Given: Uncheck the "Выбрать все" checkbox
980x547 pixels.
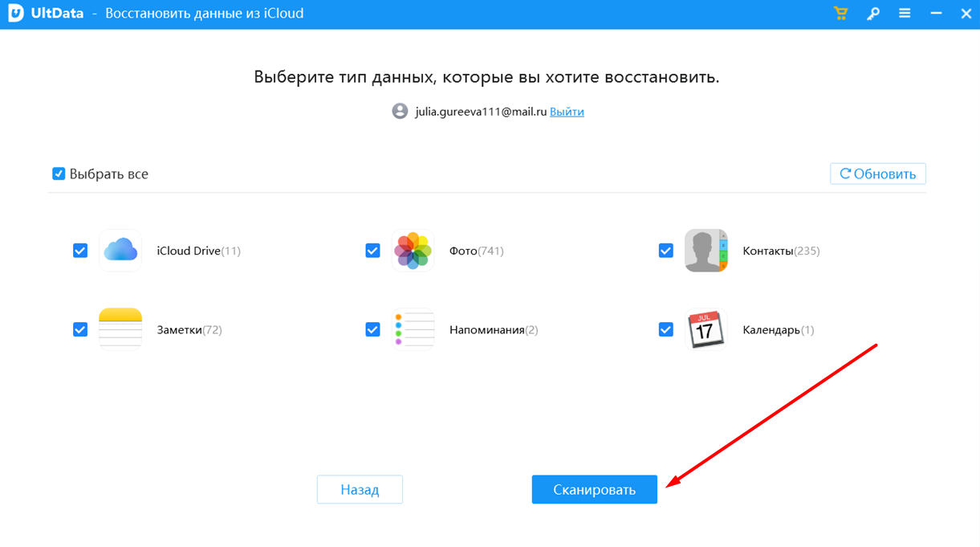Looking at the screenshot, I should [59, 173].
